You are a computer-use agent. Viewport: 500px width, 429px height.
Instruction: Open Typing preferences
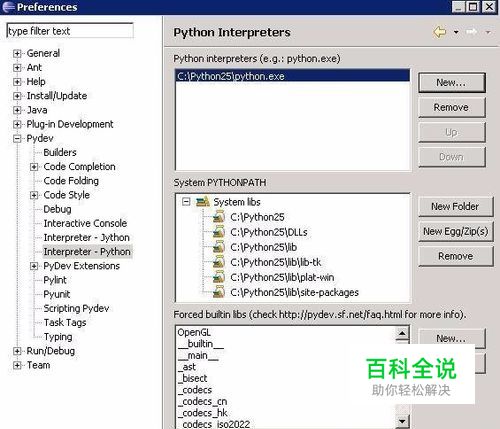58,337
